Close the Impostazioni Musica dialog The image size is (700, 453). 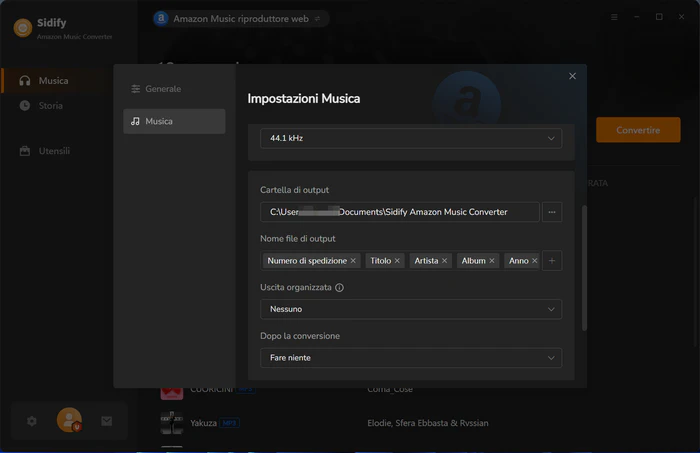(572, 76)
